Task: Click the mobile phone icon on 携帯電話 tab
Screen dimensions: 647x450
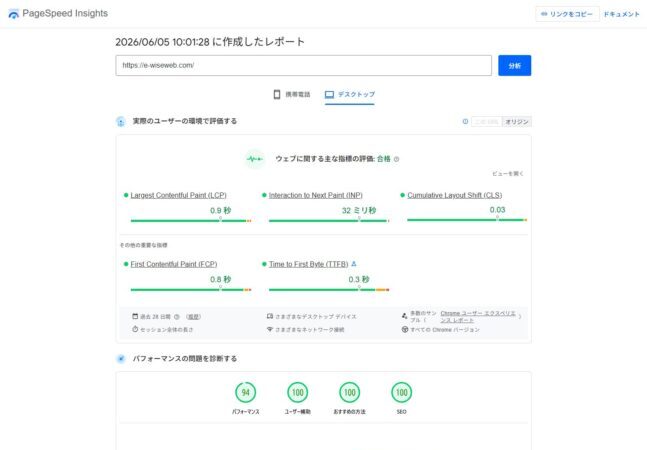Action: click(277, 94)
